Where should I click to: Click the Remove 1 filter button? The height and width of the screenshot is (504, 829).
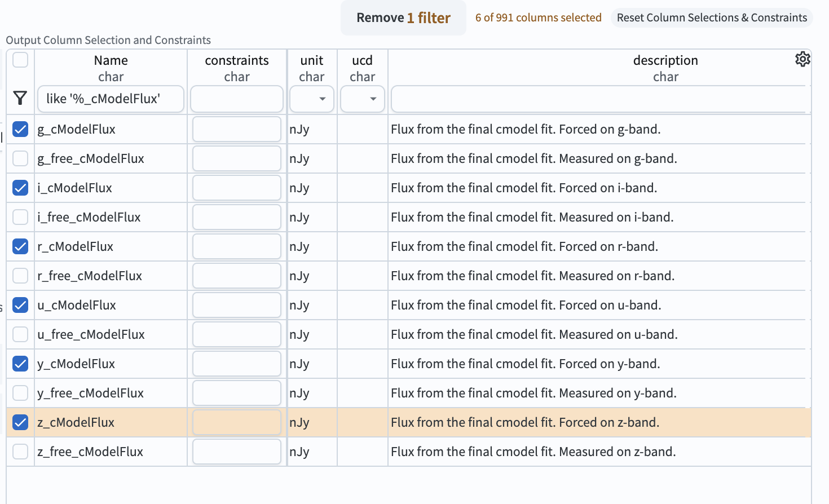coord(403,17)
